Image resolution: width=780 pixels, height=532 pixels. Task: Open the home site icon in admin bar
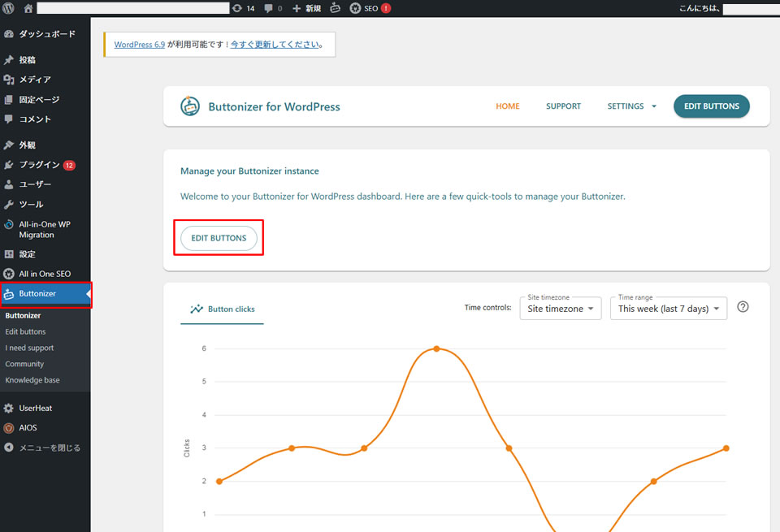click(28, 8)
